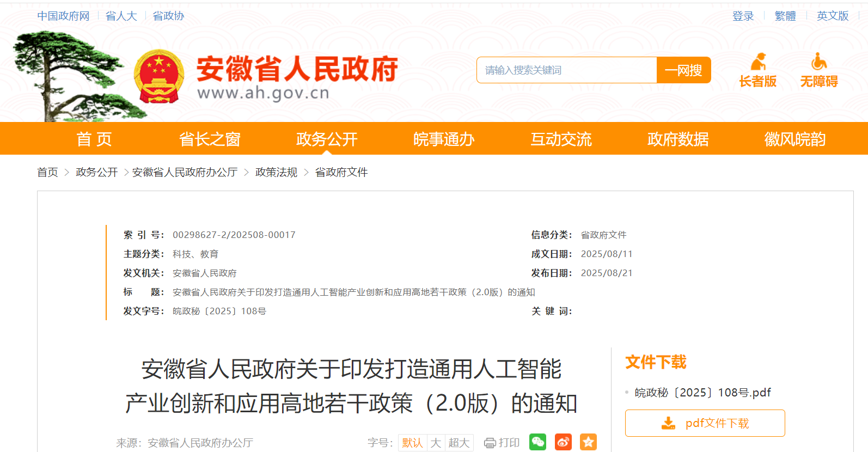Click the 发文机关 value 安徽省人民政府

point(205,273)
